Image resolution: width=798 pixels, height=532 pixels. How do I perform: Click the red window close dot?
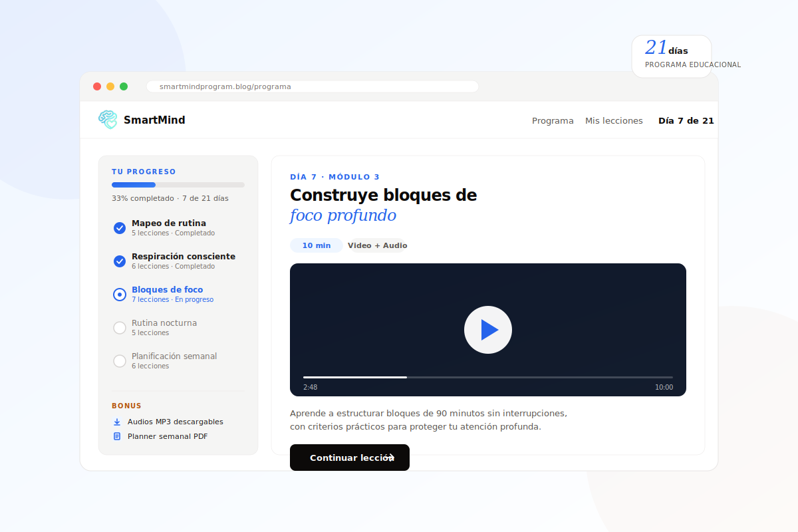[97, 86]
